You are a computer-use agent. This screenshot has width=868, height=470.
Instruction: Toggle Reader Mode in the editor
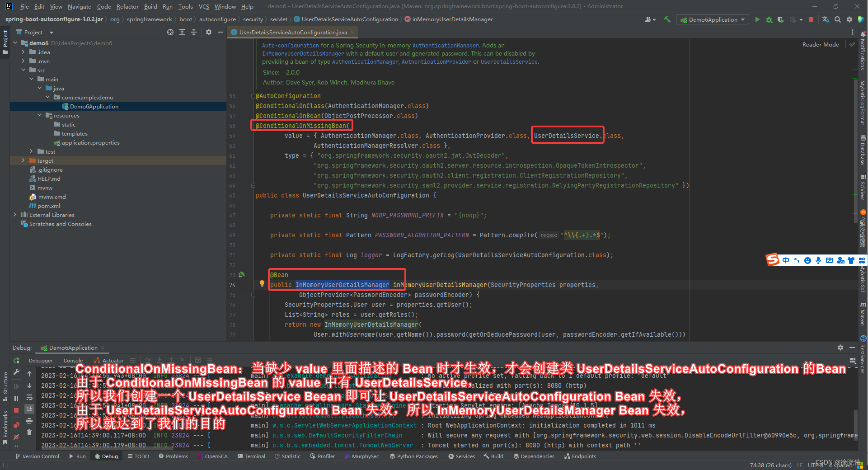click(820, 44)
